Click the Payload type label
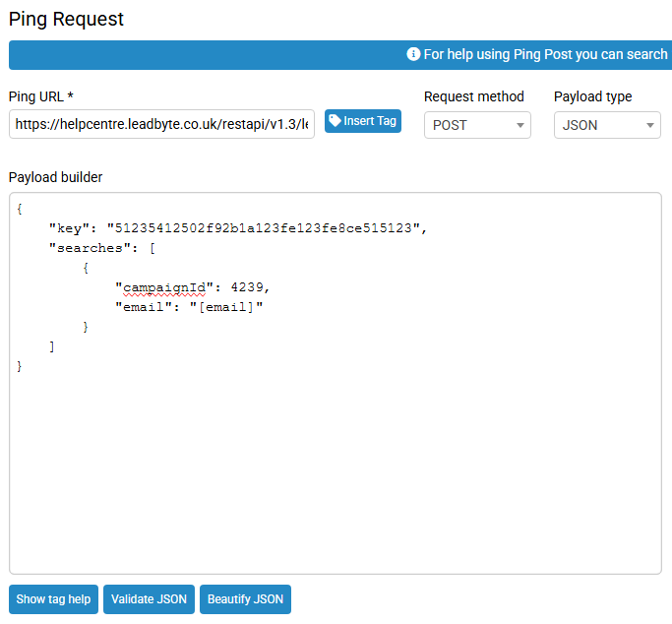The height and width of the screenshot is (624, 672). coord(592,96)
